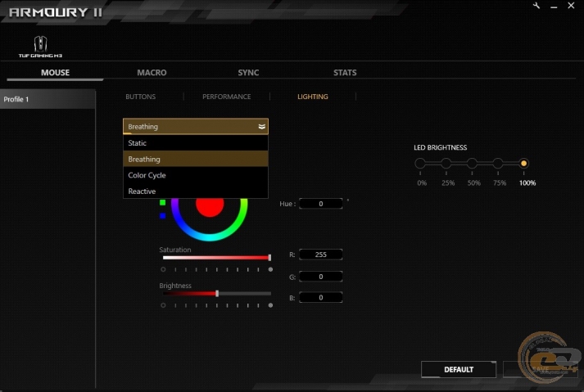Minimize the Armoury II window
This screenshot has width=584, height=392.
point(554,7)
